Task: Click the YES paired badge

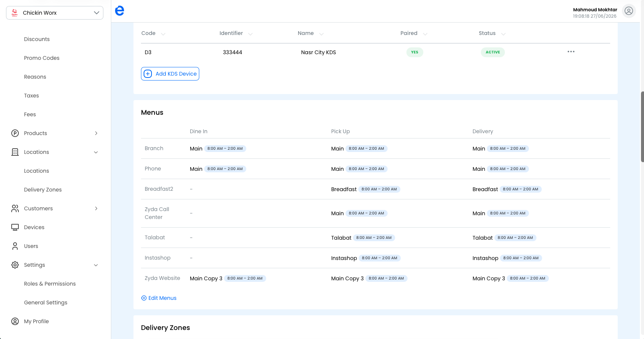Action: click(x=415, y=52)
